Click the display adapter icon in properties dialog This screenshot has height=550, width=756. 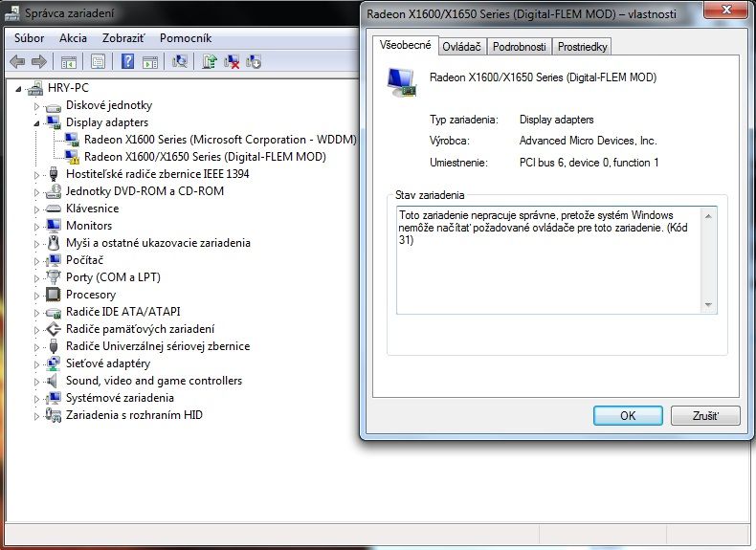402,82
